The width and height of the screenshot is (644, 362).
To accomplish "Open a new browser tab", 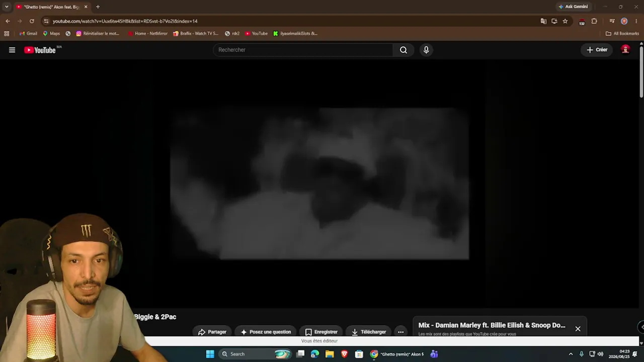I will (98, 7).
